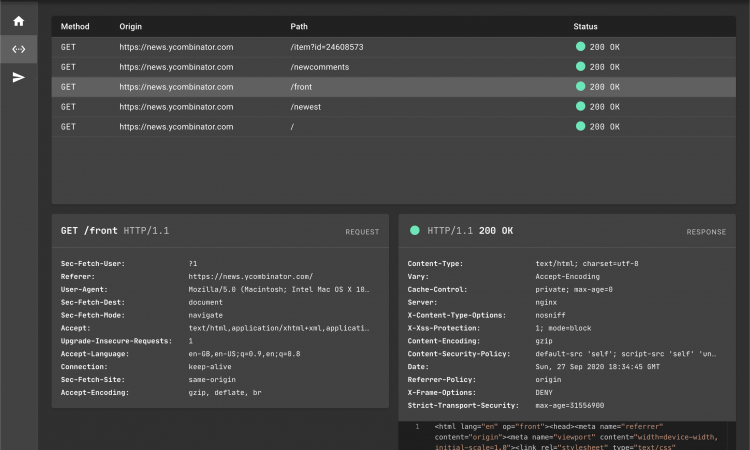The width and height of the screenshot is (750, 450).
Task: Click green status dot on root path row
Action: coord(580,126)
